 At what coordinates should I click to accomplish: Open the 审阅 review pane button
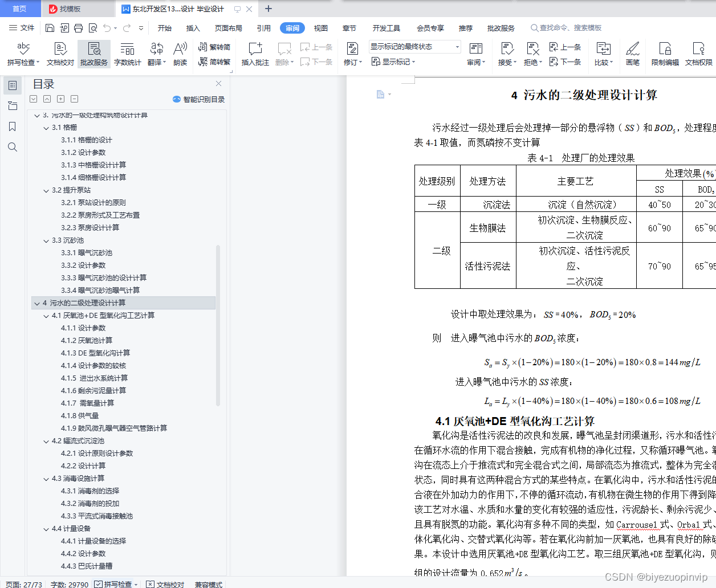[x=476, y=54]
